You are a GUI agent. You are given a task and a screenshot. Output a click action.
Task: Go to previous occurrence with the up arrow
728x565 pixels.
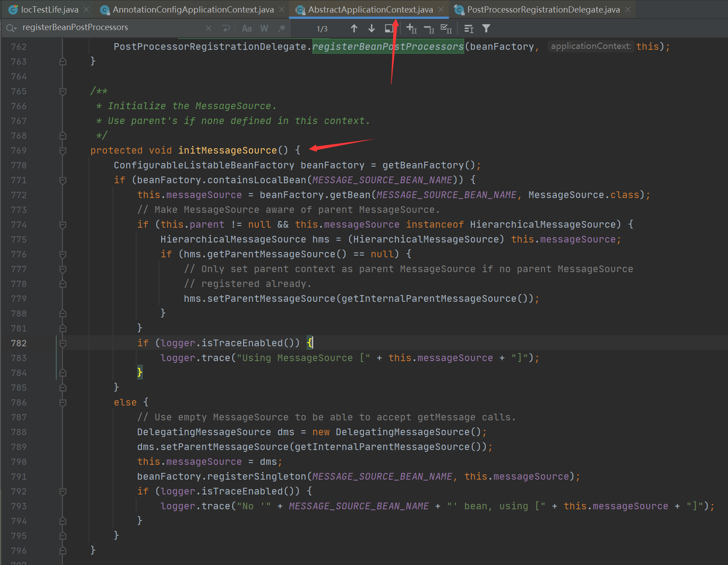[x=354, y=28]
